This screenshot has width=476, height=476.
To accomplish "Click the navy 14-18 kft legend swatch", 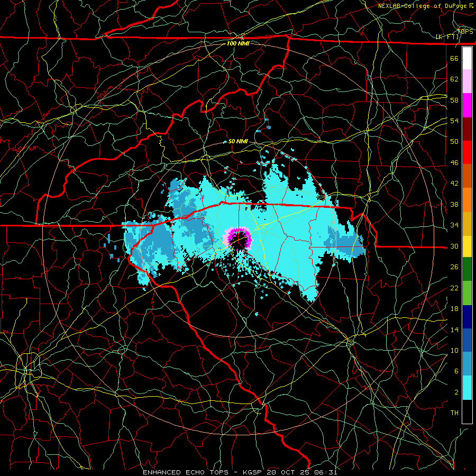I will tap(467, 317).
